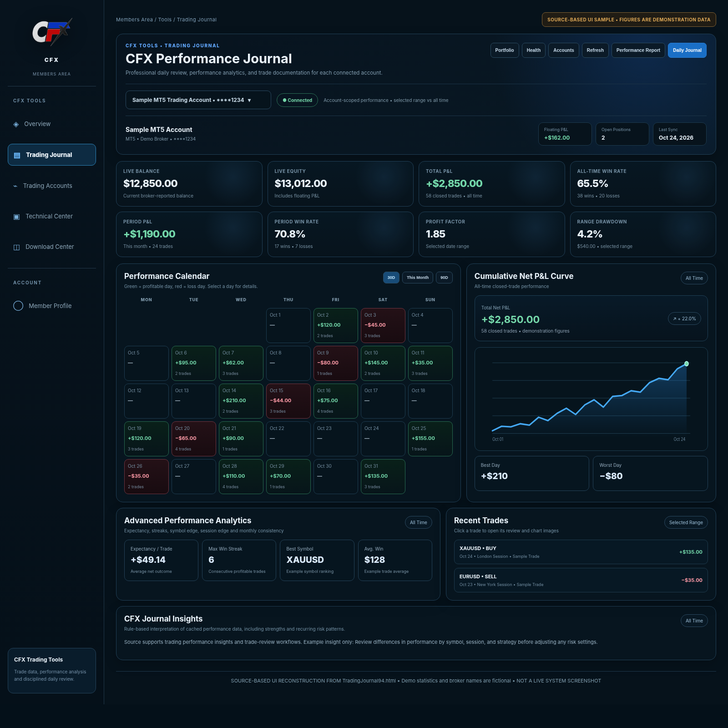
Task: Select the Oct 9 loss day
Action: [336, 364]
